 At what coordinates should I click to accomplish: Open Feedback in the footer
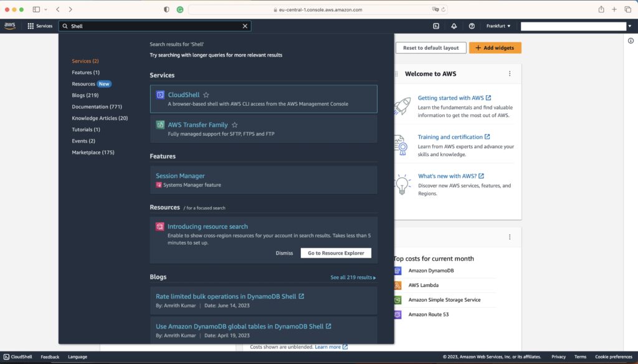click(50, 357)
